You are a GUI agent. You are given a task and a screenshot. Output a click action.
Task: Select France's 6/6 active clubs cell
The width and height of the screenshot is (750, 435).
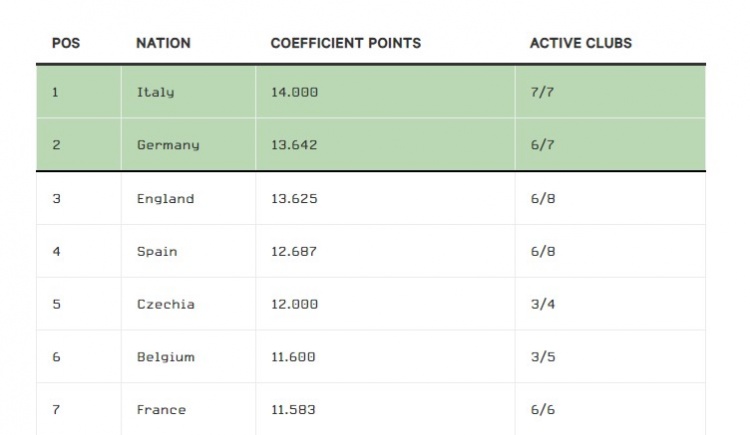[x=542, y=410]
